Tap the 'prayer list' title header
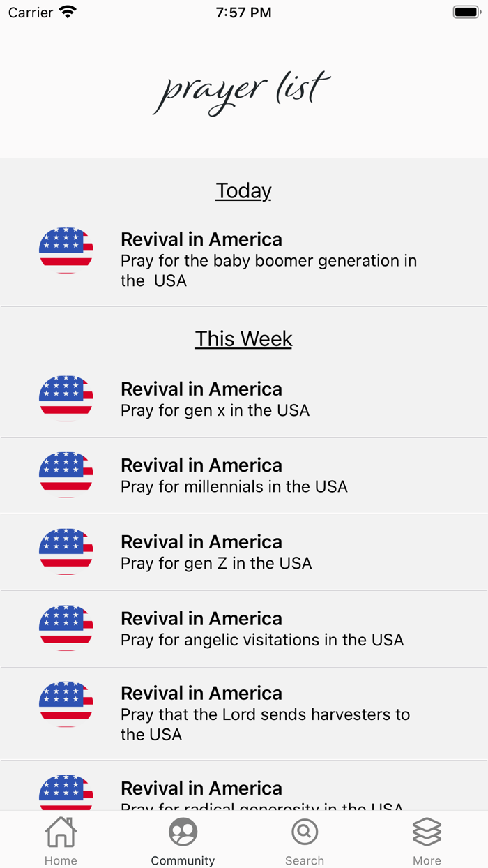Viewport: 488px width, 868px height. coord(242,89)
